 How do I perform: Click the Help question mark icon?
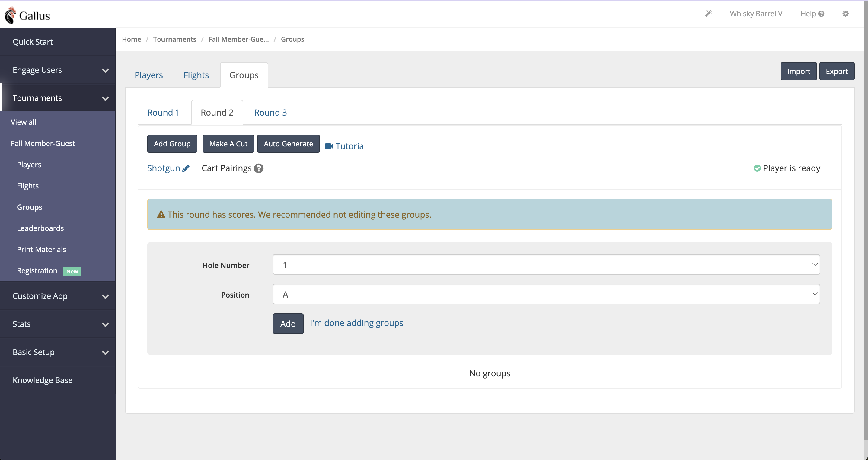click(x=821, y=14)
